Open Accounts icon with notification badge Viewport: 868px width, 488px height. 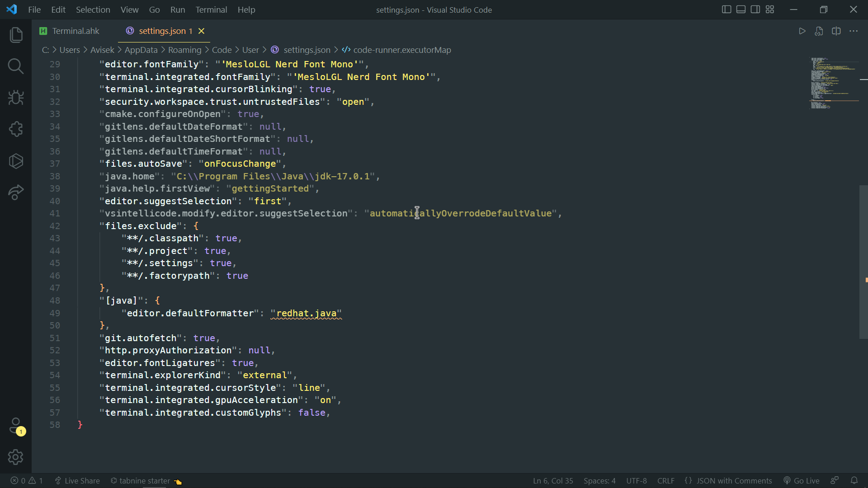(x=16, y=426)
